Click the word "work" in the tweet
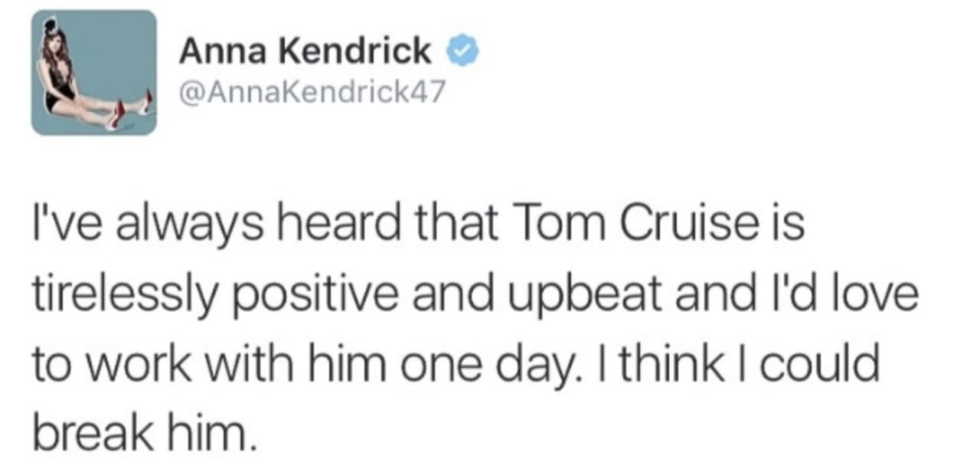980x466 pixels. point(138,364)
